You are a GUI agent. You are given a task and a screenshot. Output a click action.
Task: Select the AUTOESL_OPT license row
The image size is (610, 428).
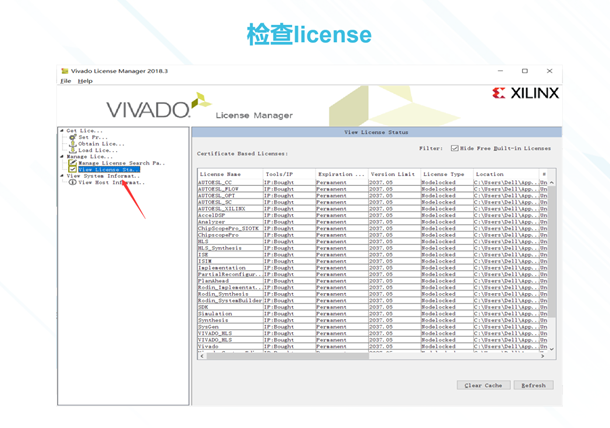(372, 196)
